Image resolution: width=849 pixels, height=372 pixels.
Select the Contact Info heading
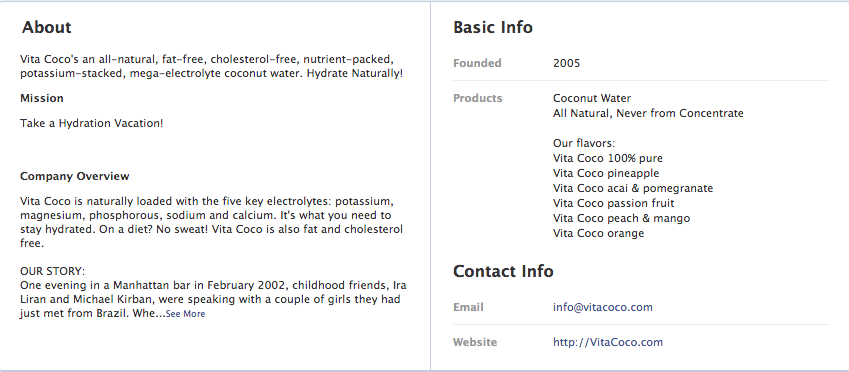(x=503, y=271)
